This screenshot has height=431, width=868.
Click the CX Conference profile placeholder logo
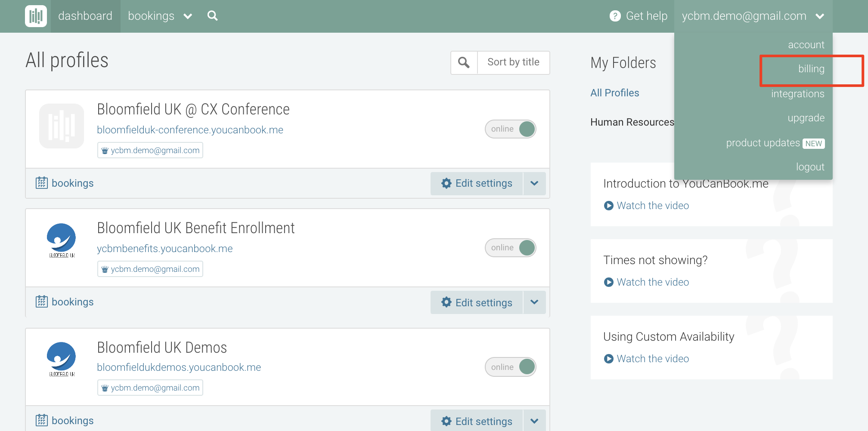62,126
